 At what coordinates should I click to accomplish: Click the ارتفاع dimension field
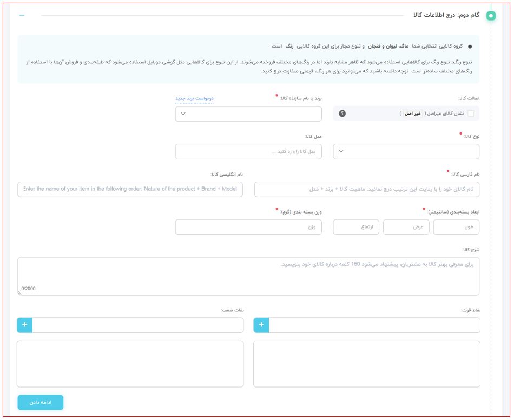coord(355,227)
